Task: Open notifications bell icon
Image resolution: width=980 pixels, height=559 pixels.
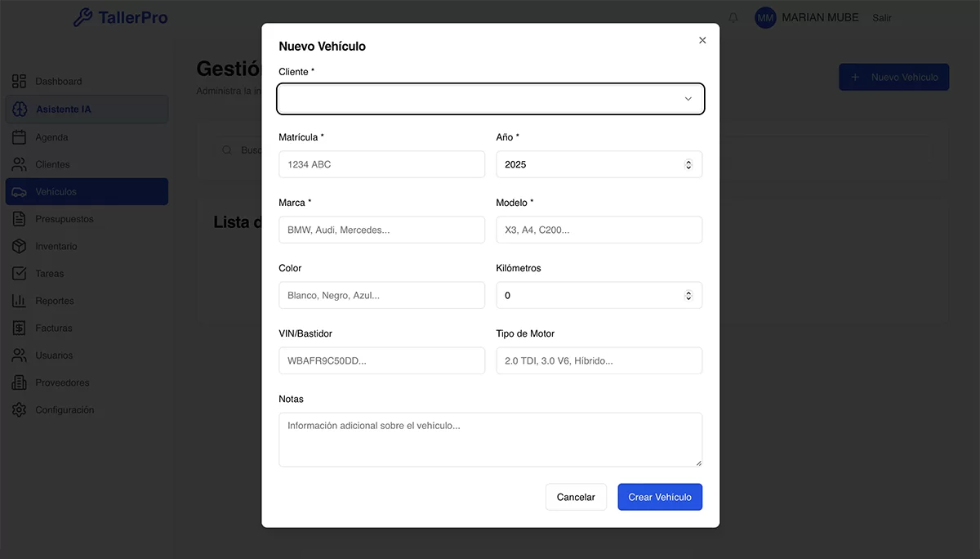Action: [733, 17]
